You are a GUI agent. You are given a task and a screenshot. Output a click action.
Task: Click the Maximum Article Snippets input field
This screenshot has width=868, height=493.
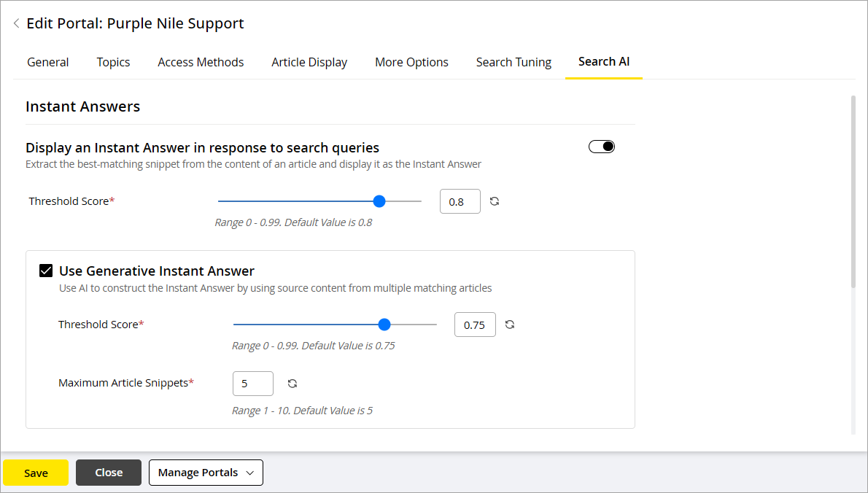coord(252,383)
